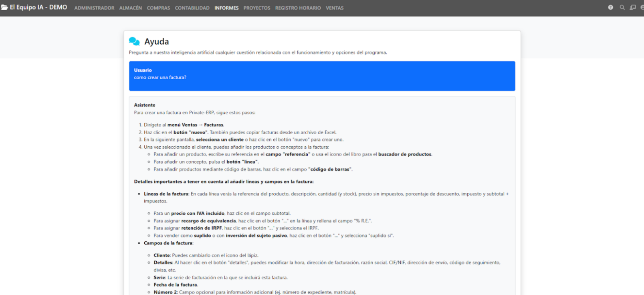Expand the Registro Horario menu
This screenshot has width=644, height=295.
click(298, 8)
